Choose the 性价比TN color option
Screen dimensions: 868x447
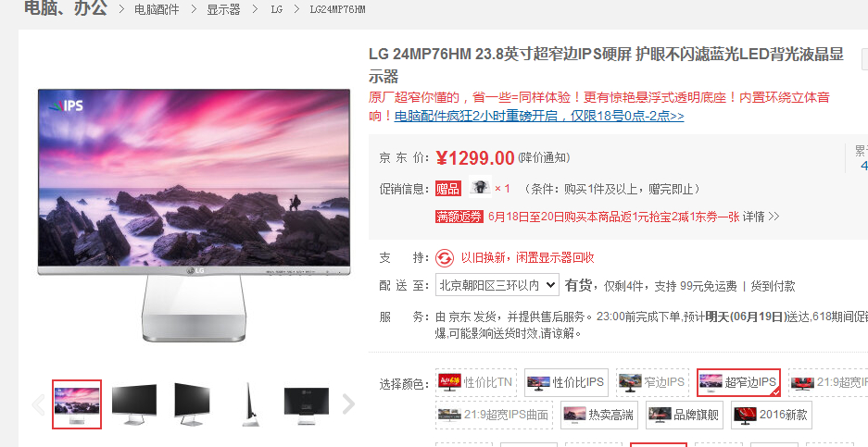pyautogui.click(x=475, y=382)
